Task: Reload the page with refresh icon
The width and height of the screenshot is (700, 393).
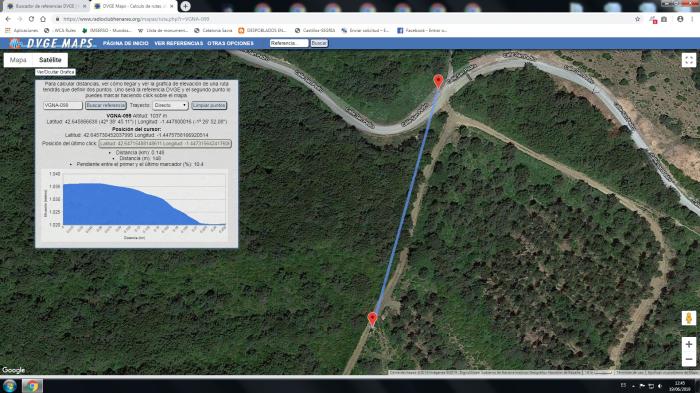Action: pos(31,19)
